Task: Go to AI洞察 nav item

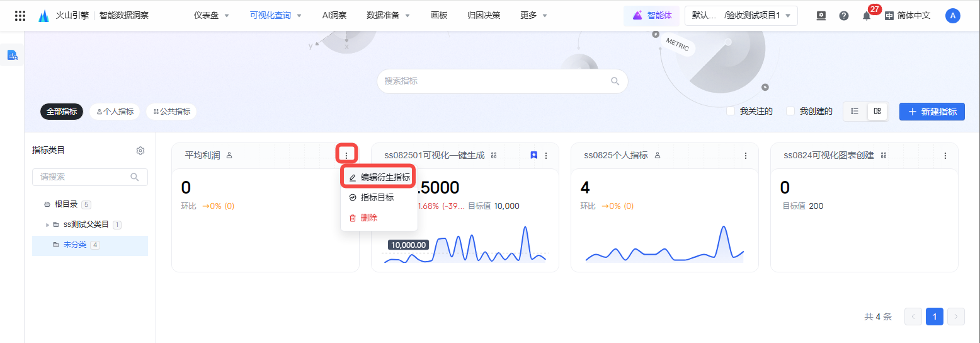Action: [334, 15]
